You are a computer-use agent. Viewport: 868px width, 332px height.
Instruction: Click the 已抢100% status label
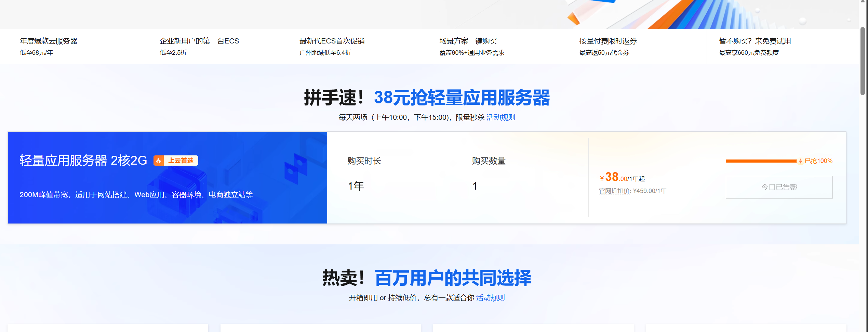pos(818,161)
